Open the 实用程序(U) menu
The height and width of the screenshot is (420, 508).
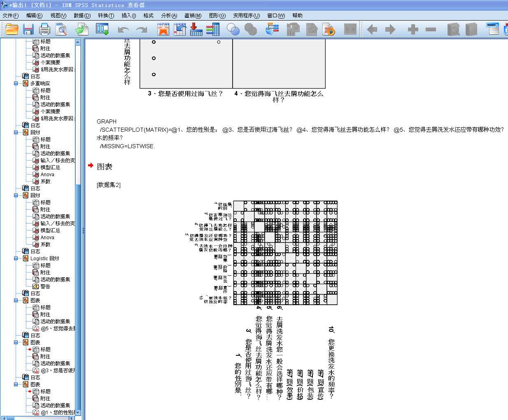click(x=246, y=16)
